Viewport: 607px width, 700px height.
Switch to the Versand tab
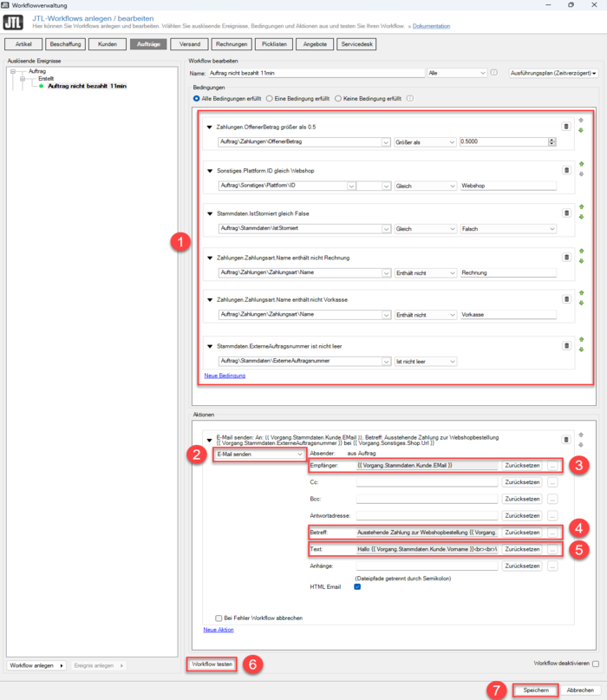click(x=190, y=44)
